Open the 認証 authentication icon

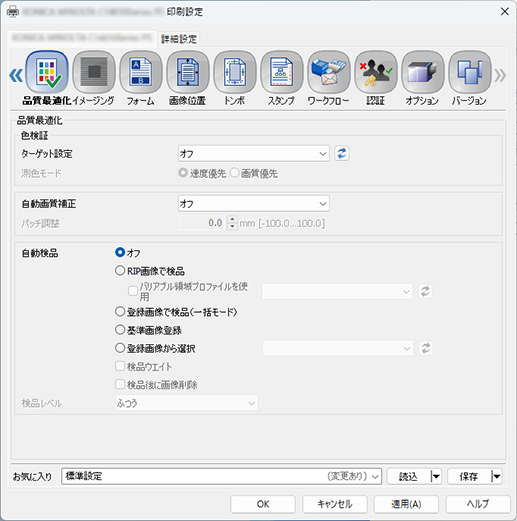pos(376,72)
